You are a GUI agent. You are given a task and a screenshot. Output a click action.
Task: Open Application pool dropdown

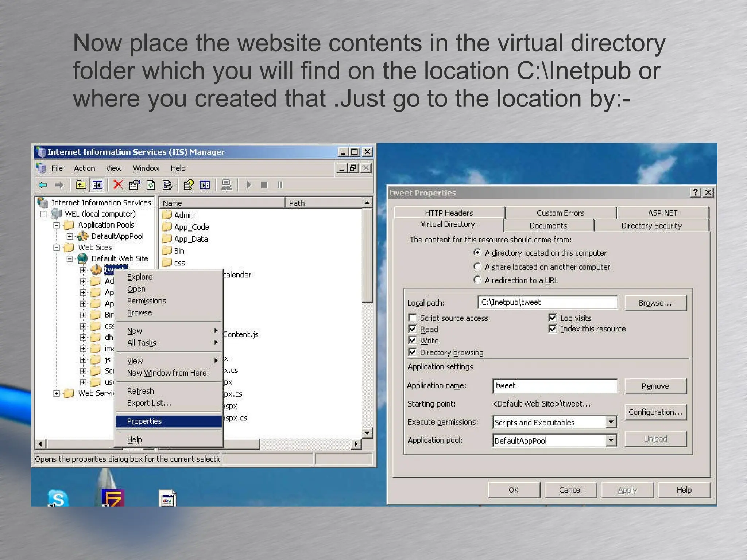[611, 440]
